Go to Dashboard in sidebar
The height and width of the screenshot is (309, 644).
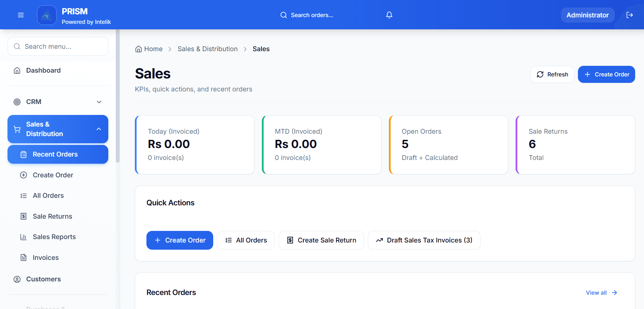[x=43, y=70]
